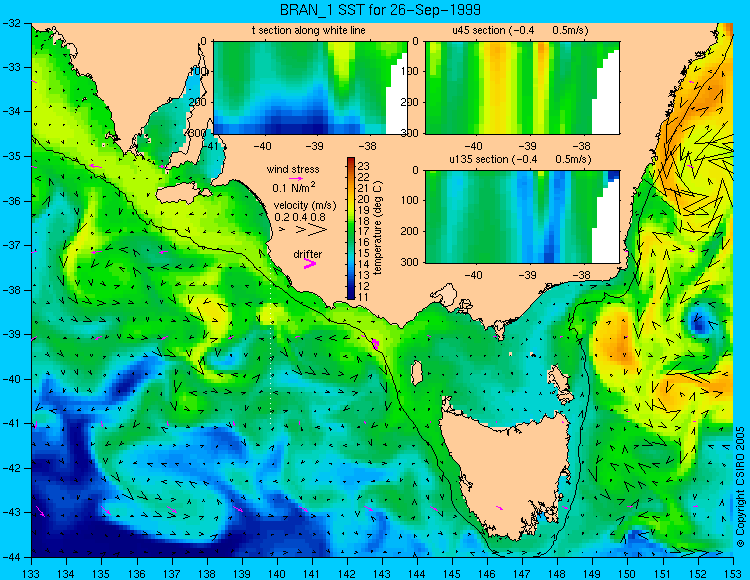
Task: Click the 20 tick on the colorbar
Action: point(364,199)
